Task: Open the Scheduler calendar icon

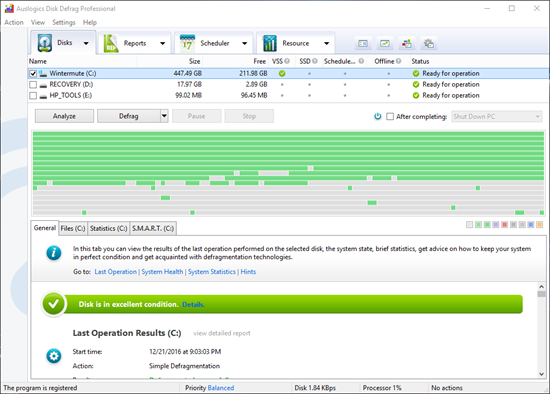Action: (187, 44)
